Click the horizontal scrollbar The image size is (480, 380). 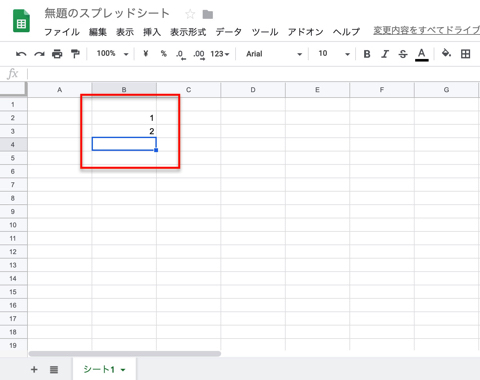click(125, 354)
